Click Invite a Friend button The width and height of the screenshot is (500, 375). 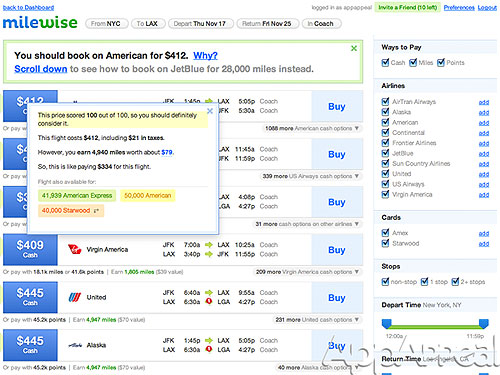(x=408, y=7)
